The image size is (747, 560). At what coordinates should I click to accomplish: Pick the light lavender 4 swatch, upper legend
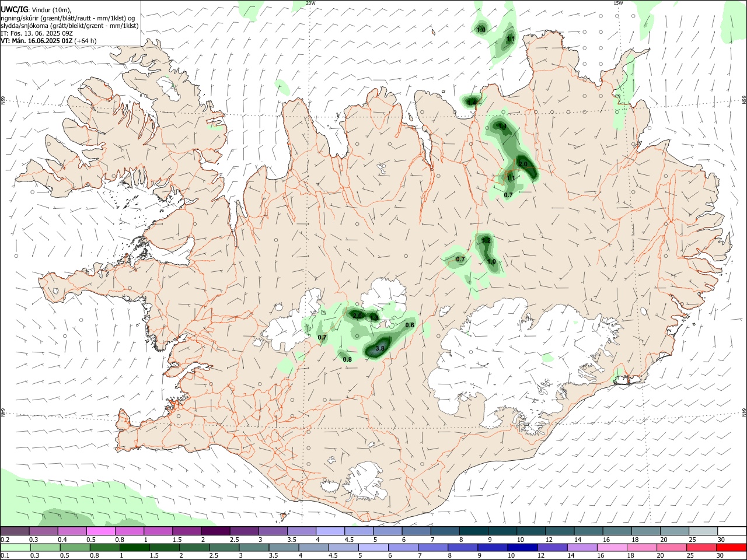pos(330,531)
